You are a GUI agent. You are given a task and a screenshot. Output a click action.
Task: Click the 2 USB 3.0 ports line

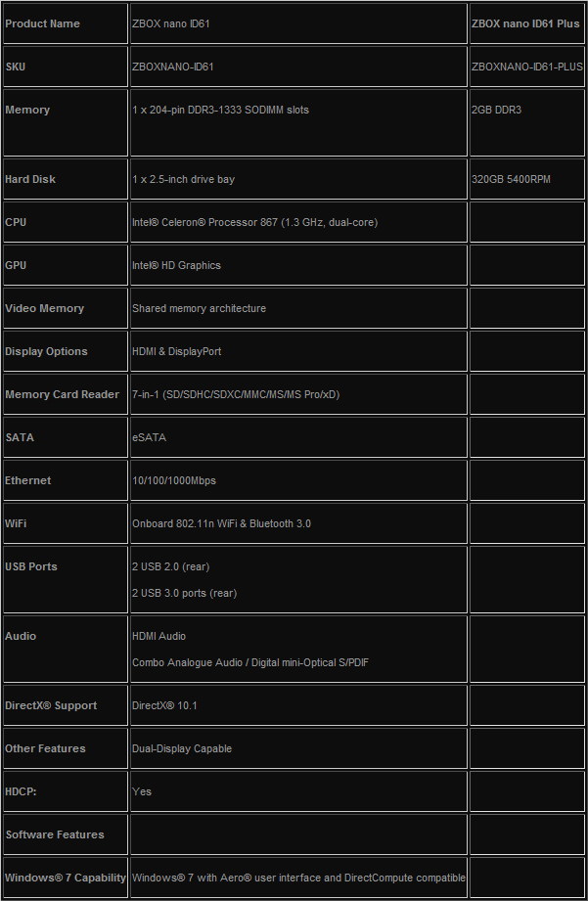point(185,593)
